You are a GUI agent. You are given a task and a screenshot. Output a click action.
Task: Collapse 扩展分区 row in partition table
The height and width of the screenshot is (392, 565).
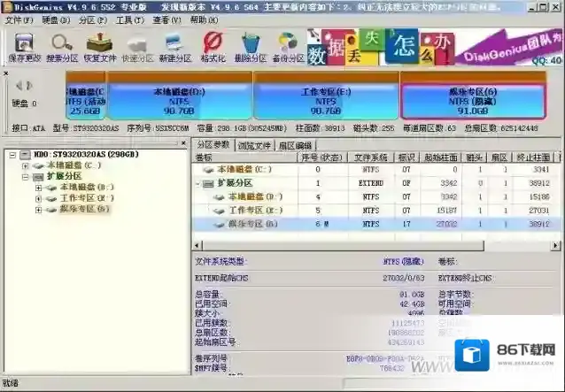(x=197, y=183)
